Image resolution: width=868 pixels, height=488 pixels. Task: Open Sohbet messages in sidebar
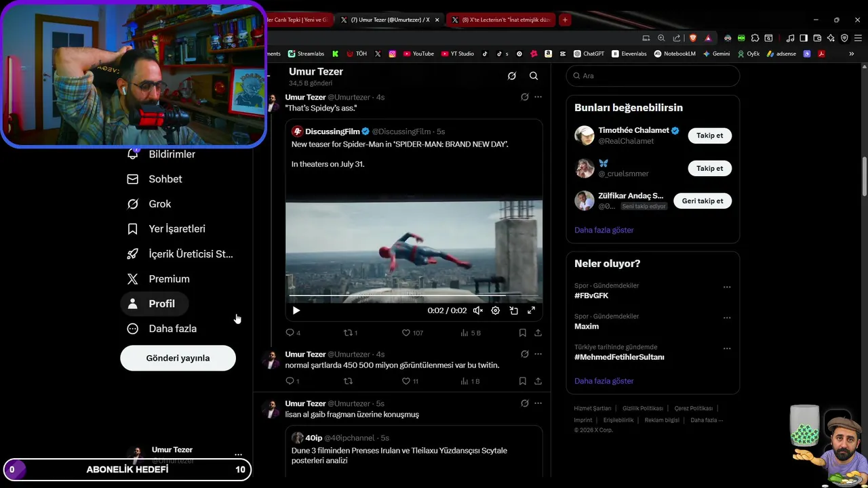pos(155,179)
